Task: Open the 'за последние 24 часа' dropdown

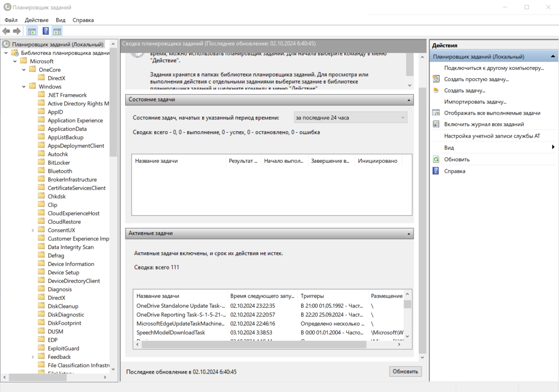Action: (x=350, y=118)
